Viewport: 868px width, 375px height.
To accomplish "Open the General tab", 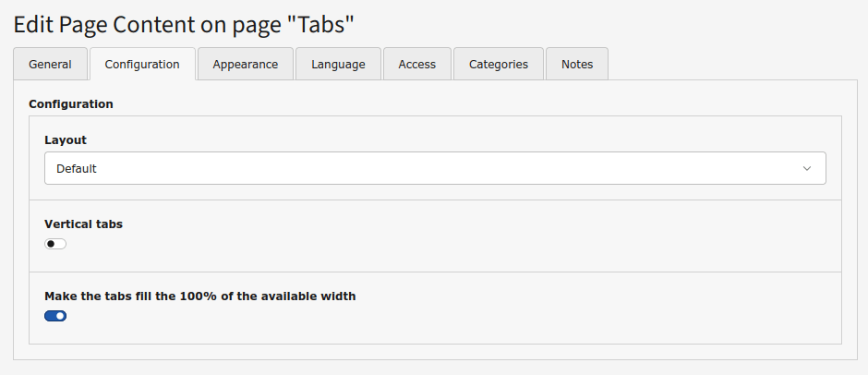I will point(50,65).
